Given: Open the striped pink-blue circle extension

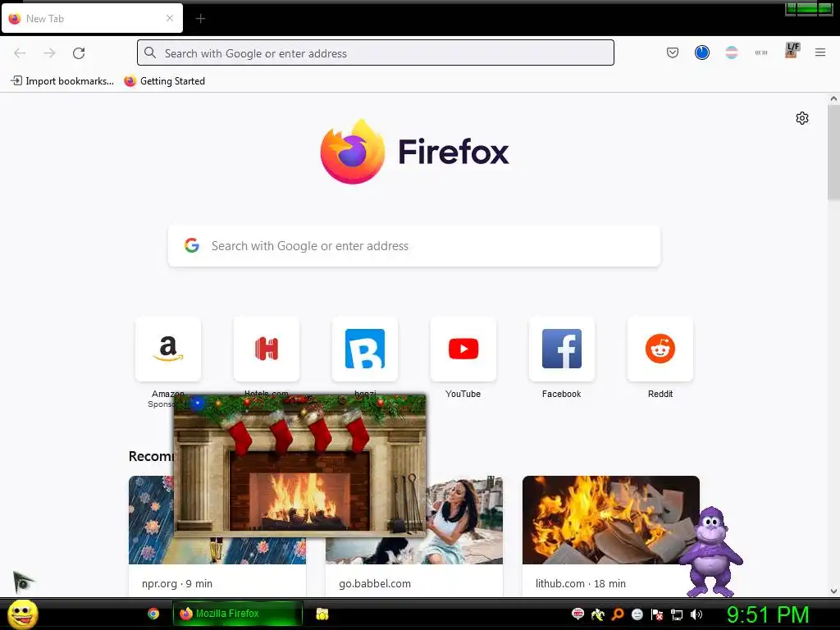Looking at the screenshot, I should tap(731, 52).
